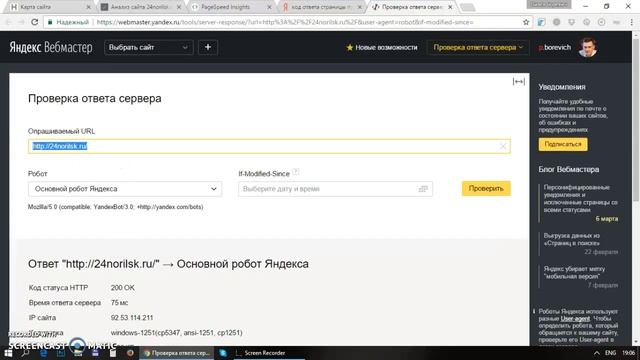The image size is (640, 360).
Task: Bookmark this page with the star icon
Action: tap(526, 22)
